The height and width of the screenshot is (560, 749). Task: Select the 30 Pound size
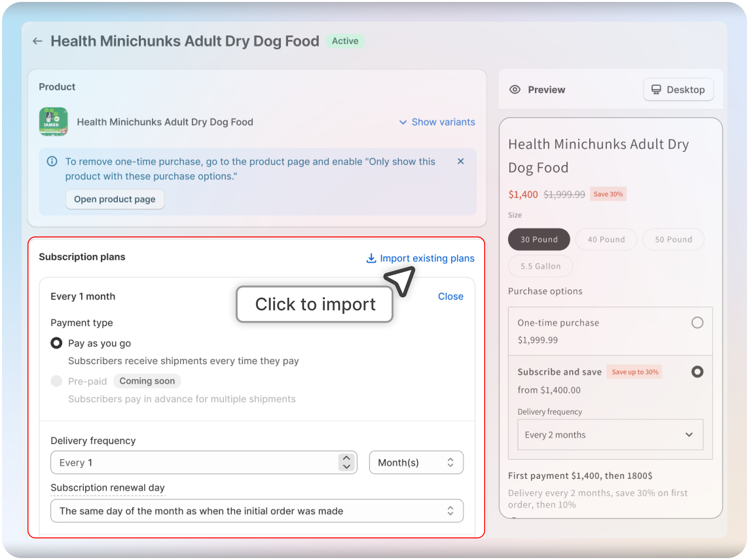click(539, 239)
